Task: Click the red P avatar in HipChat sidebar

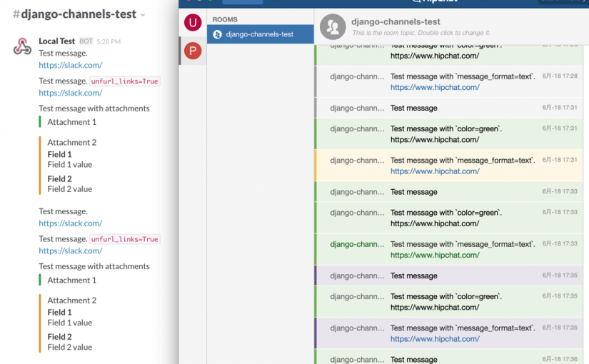Action: pos(193,51)
